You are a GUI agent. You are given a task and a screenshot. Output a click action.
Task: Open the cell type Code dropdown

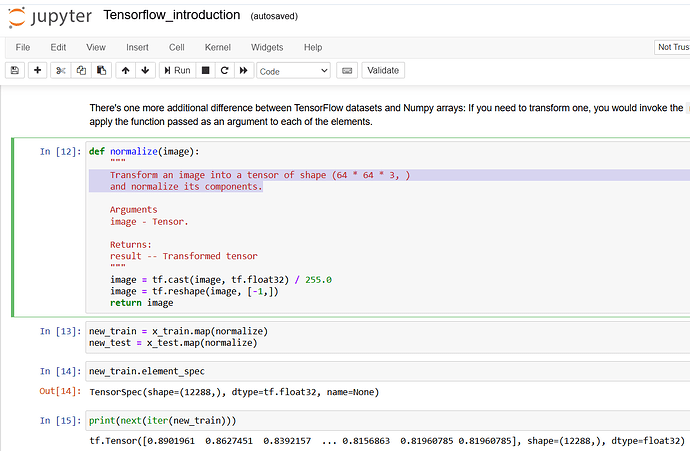(x=294, y=71)
